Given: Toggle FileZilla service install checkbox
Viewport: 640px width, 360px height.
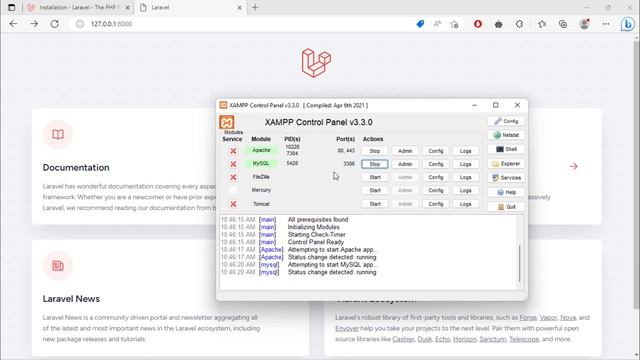Looking at the screenshot, I should 233,177.
